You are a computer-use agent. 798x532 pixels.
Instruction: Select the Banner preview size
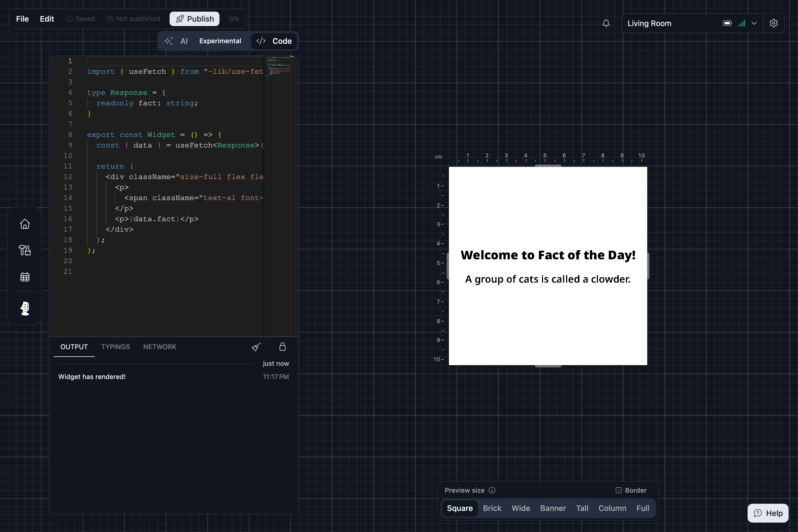553,508
